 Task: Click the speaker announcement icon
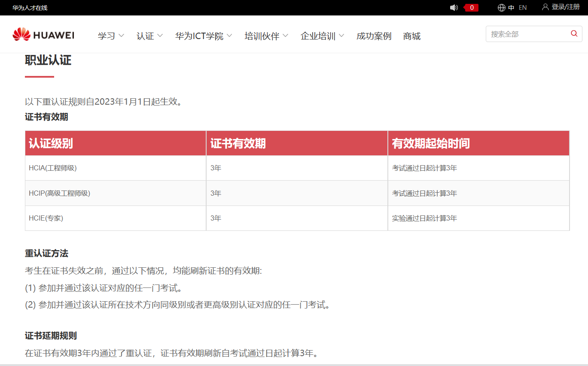click(454, 7)
